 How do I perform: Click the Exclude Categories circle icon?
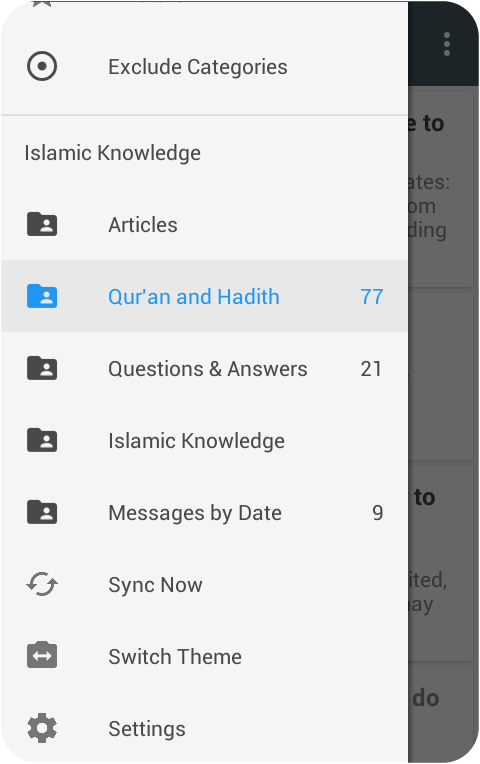click(x=42, y=66)
